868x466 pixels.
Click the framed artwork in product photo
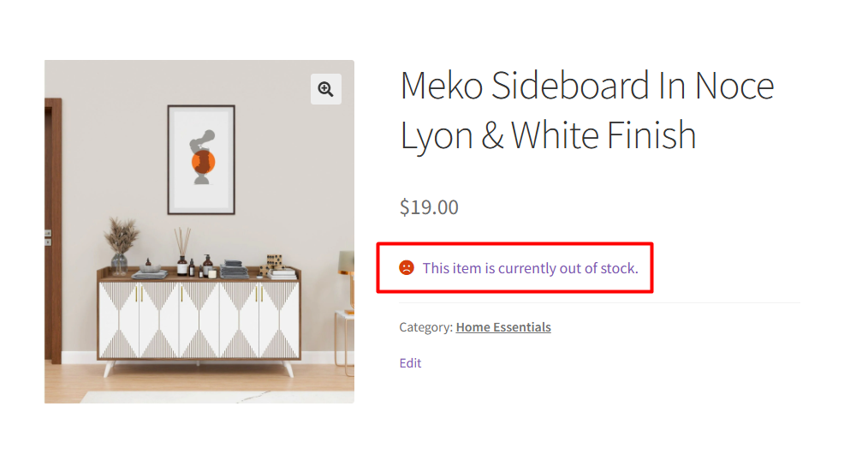[x=201, y=158]
